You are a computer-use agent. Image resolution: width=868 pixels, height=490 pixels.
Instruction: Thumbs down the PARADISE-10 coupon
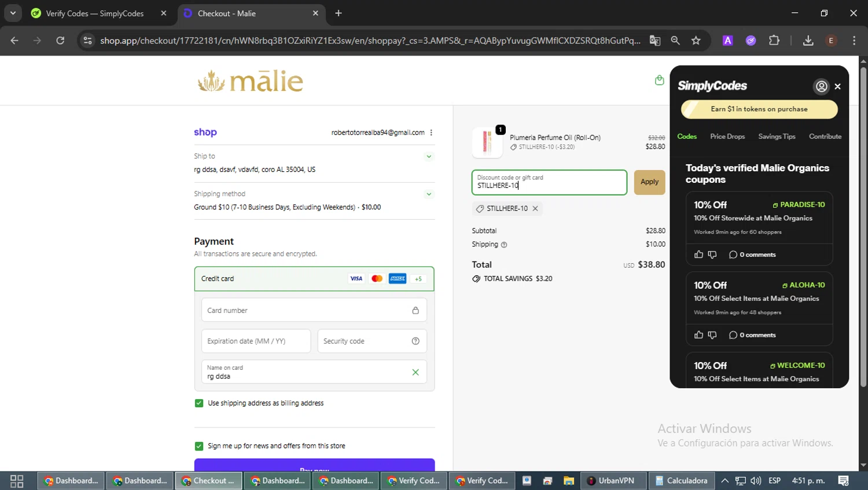click(712, 255)
